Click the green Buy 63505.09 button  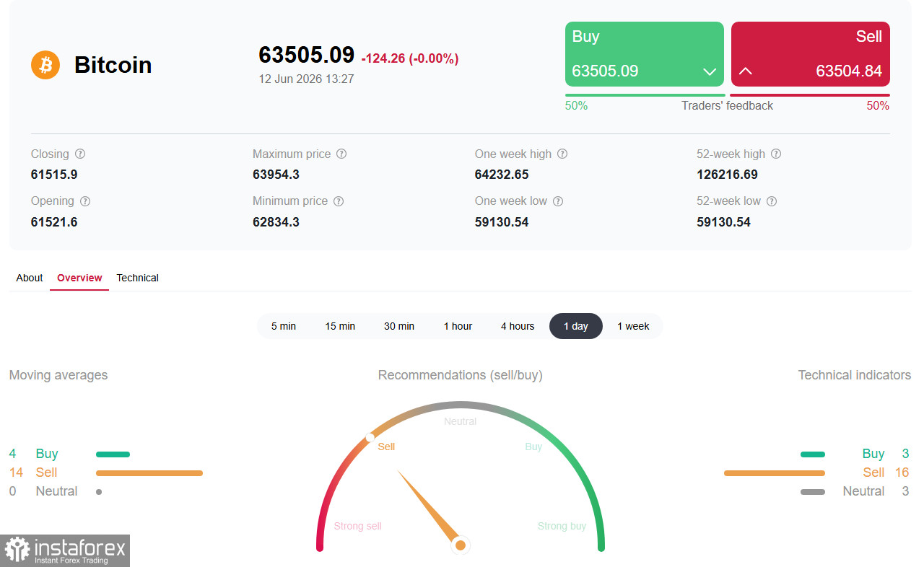point(645,54)
